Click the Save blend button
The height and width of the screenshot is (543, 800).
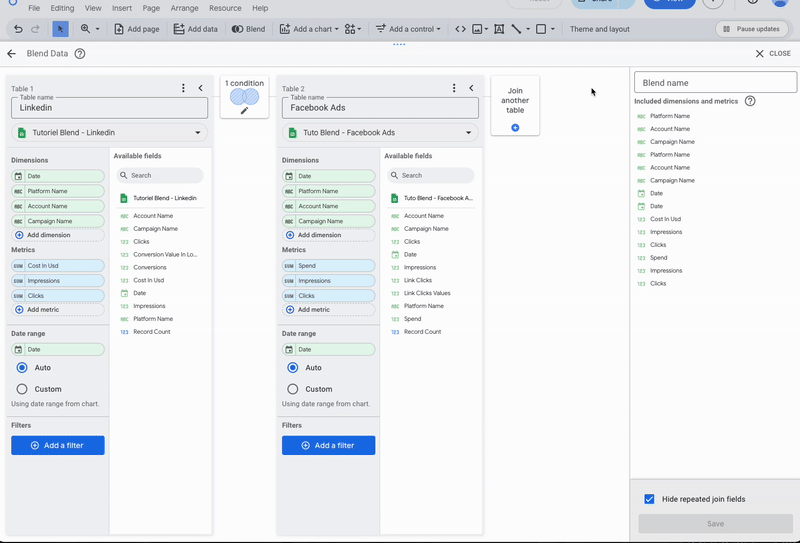715,524
